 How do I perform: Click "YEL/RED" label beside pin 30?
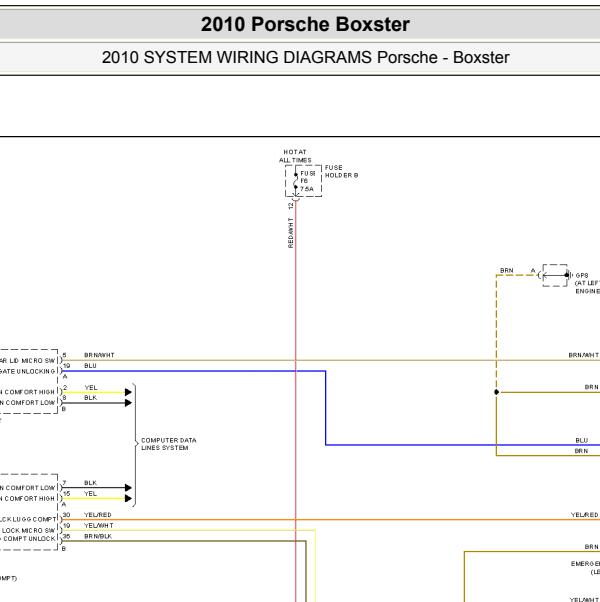pos(98,514)
